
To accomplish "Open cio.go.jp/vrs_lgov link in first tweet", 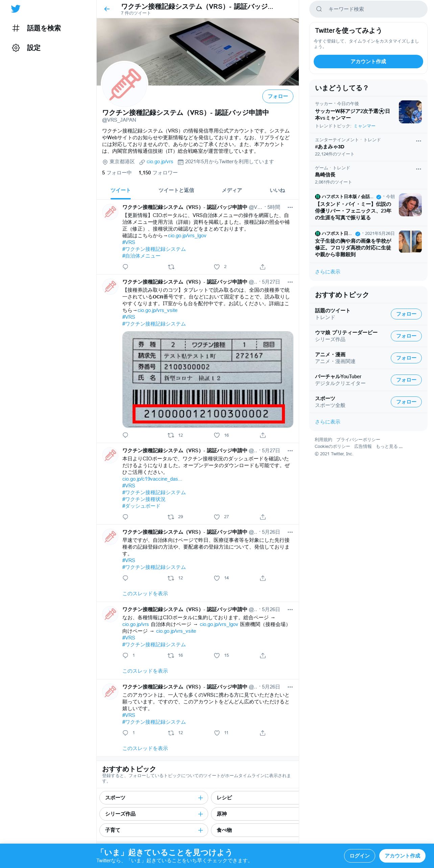I will (x=187, y=236).
